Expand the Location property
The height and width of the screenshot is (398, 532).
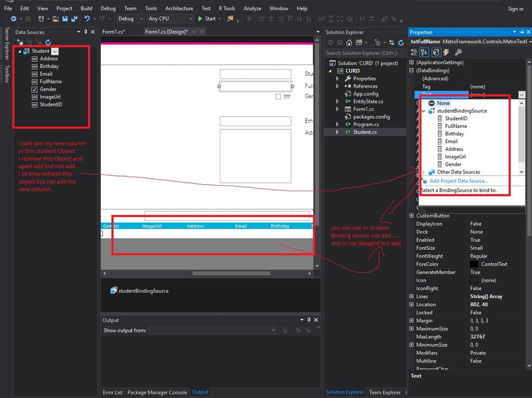click(x=411, y=304)
